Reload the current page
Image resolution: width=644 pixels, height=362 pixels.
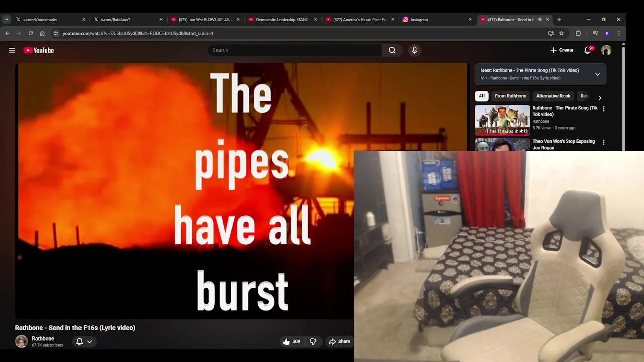(x=31, y=33)
